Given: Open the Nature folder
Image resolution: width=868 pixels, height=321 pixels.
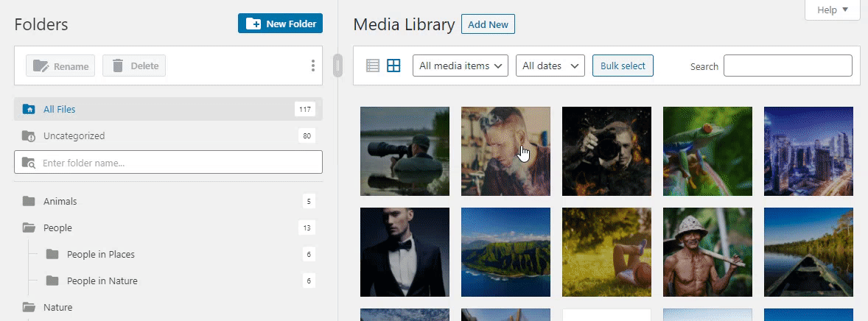Looking at the screenshot, I should (168, 307).
